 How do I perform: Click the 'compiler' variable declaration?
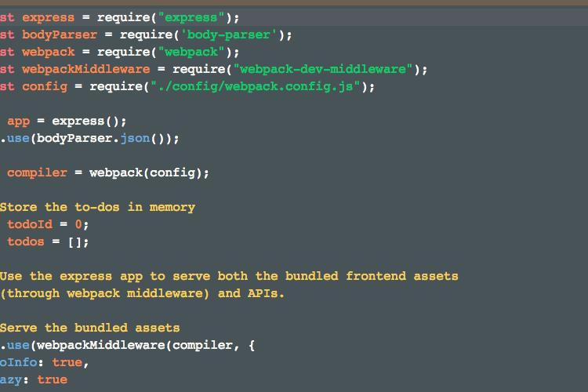pyautogui.click(x=37, y=173)
